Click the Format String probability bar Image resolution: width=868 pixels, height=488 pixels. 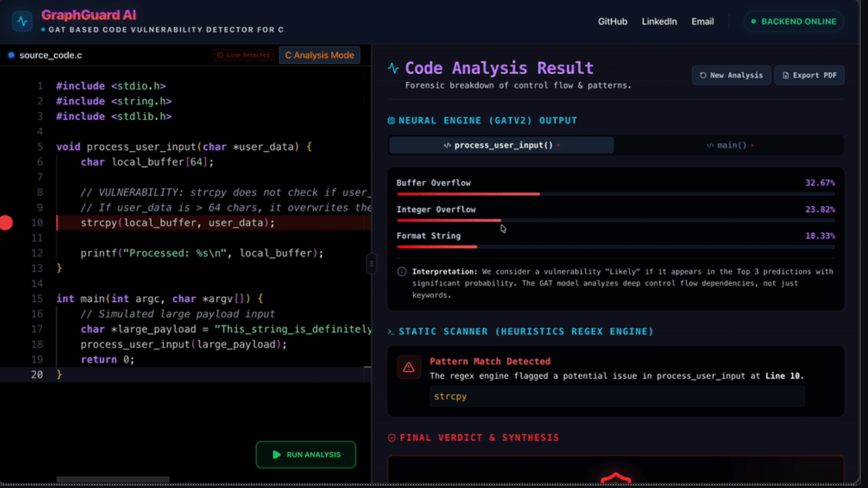click(616, 247)
